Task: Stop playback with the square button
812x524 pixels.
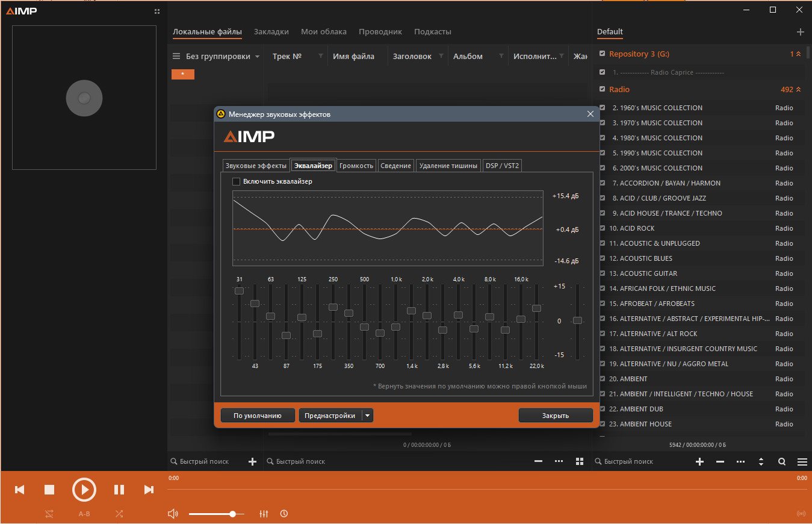Action: [49, 490]
